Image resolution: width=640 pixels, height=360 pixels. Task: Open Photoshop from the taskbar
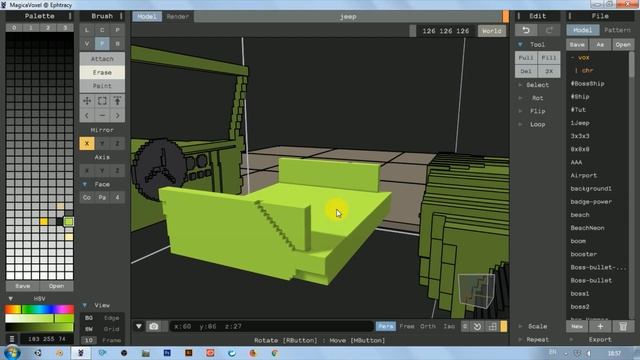coord(167,353)
